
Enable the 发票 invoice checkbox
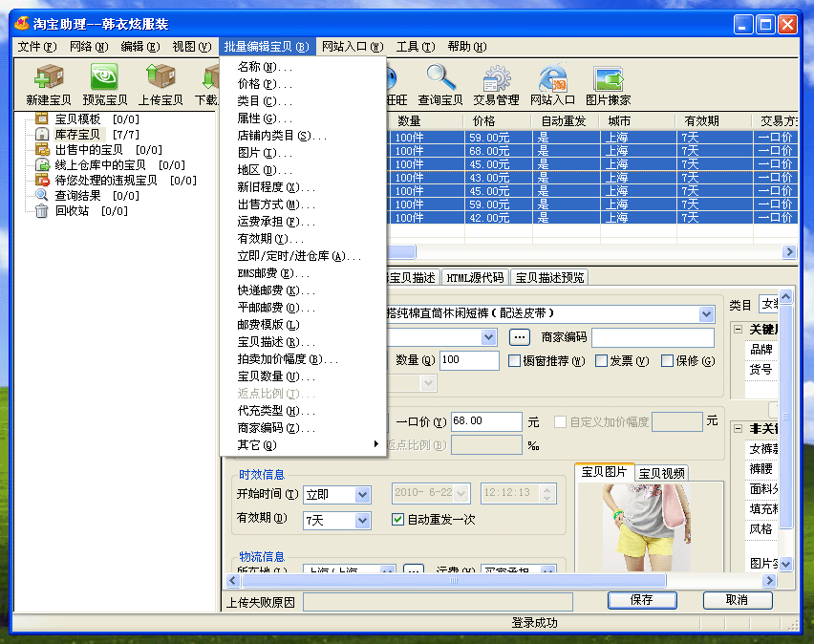click(601, 360)
